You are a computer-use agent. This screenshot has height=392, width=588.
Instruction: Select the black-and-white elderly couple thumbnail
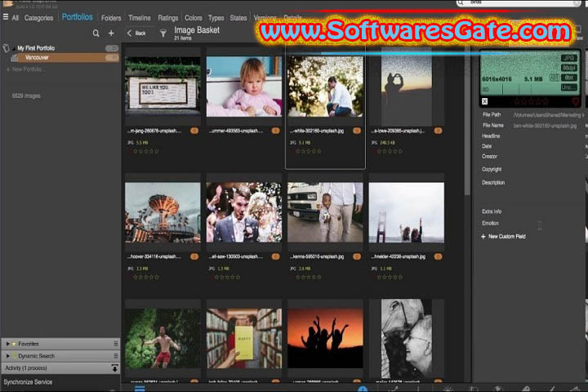pyautogui.click(x=407, y=338)
